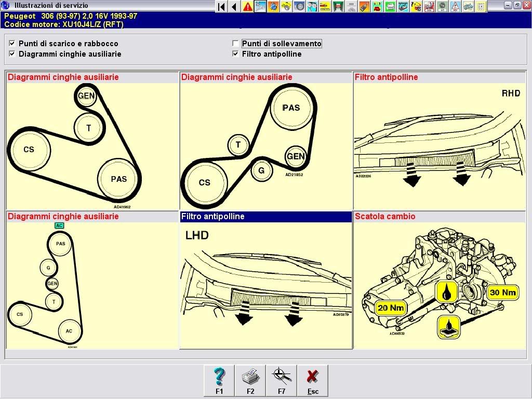Screen dimensions: 532x399
Task: Open the green icon with white car
Action: point(390,6)
